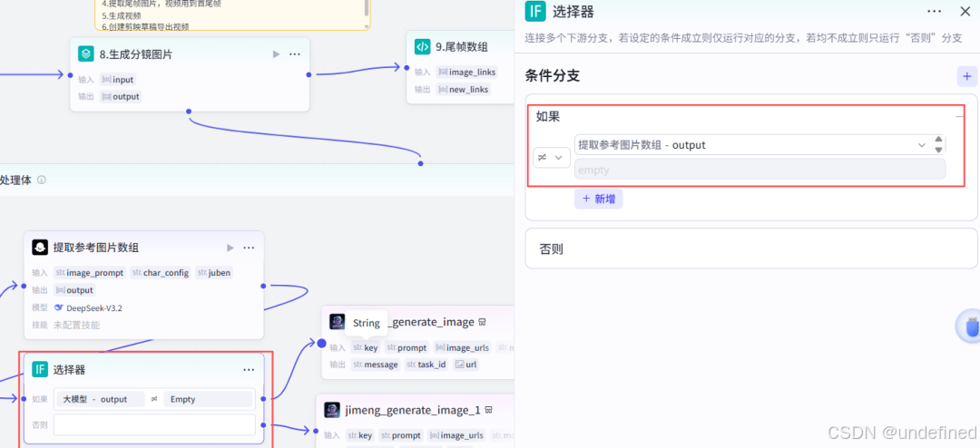Click the store icon after the generate_image title
This screenshot has width=980, height=448.
click(483, 323)
